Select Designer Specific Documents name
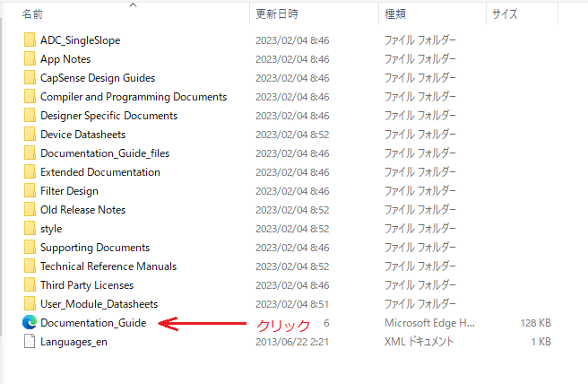588x384 pixels. point(109,116)
